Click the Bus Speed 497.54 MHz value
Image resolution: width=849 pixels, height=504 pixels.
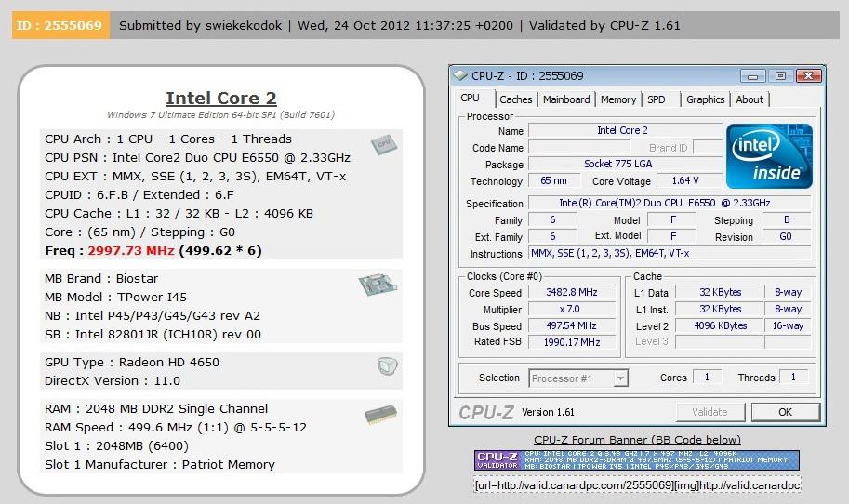coord(572,325)
